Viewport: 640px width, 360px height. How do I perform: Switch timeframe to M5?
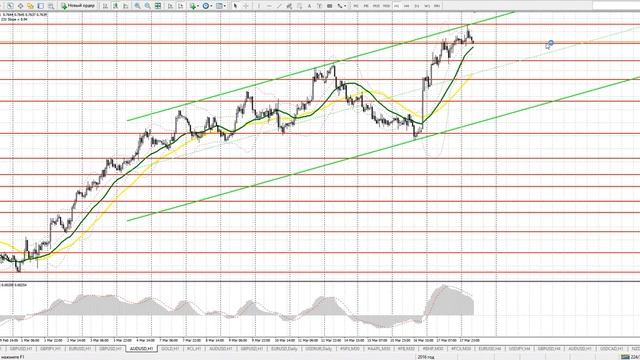click(366, 6)
